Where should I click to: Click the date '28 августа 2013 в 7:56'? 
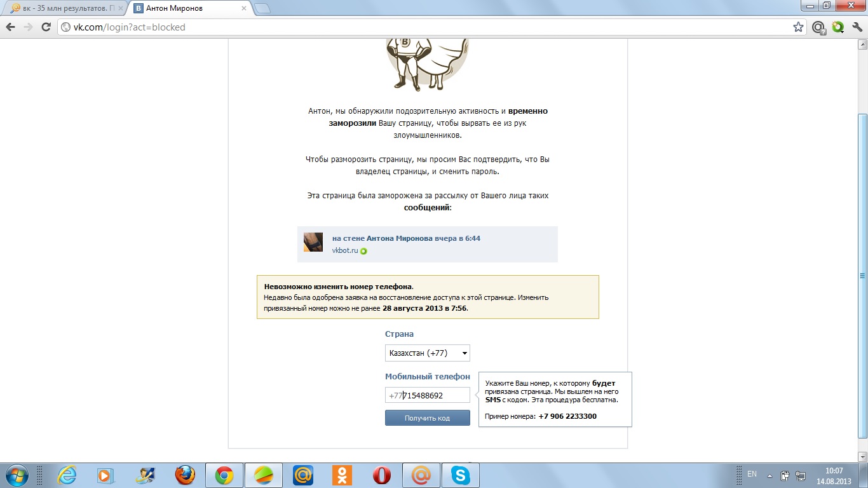tap(424, 308)
